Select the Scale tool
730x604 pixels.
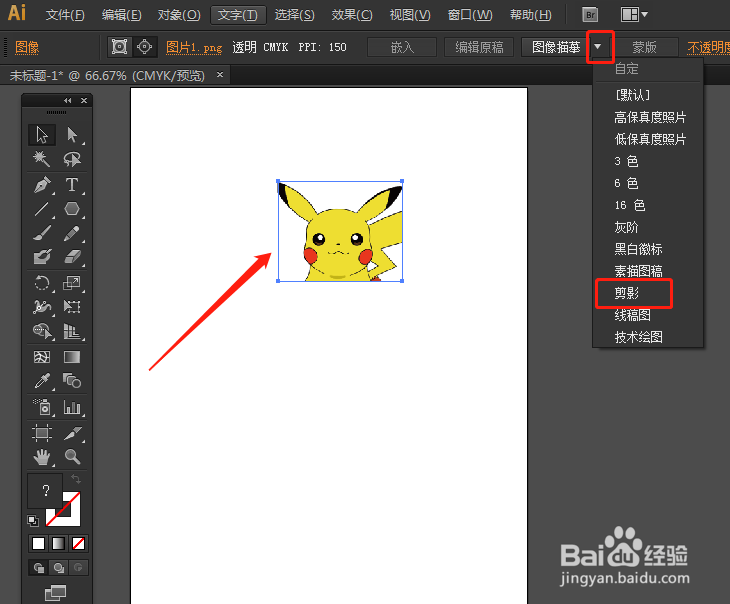[x=72, y=283]
